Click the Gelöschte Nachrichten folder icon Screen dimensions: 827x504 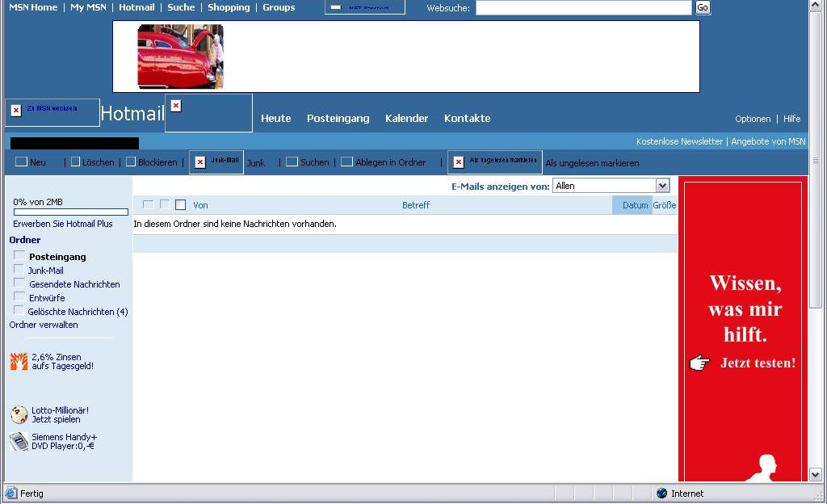[x=19, y=310]
